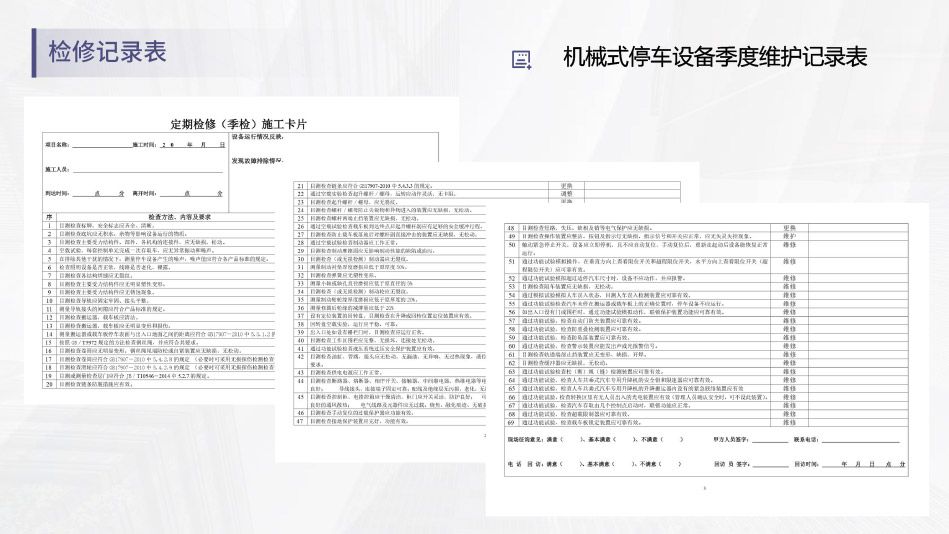The image size is (949, 534).
Task: Click the label 发现故障排除情况
Action: [x=257, y=160]
